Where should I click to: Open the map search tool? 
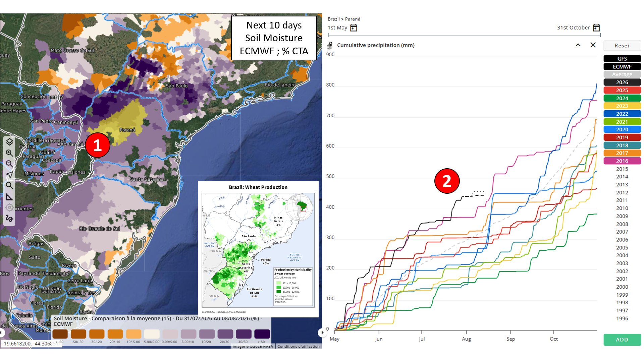pyautogui.click(x=9, y=186)
